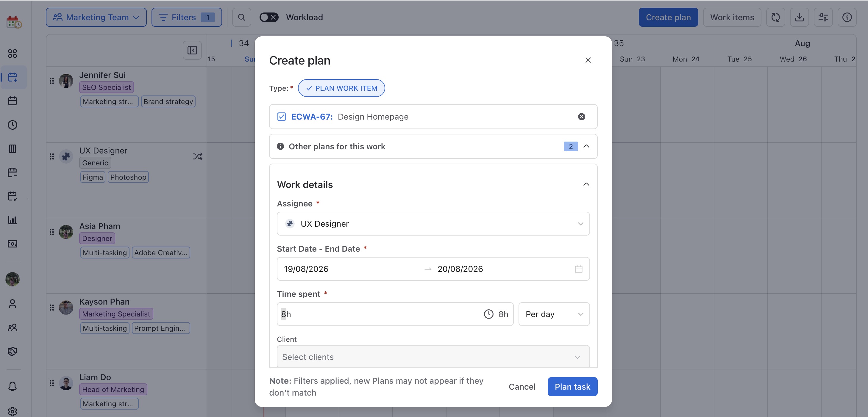The image size is (868, 417).
Task: Open the Assignee UX Designer dropdown
Action: click(x=433, y=224)
